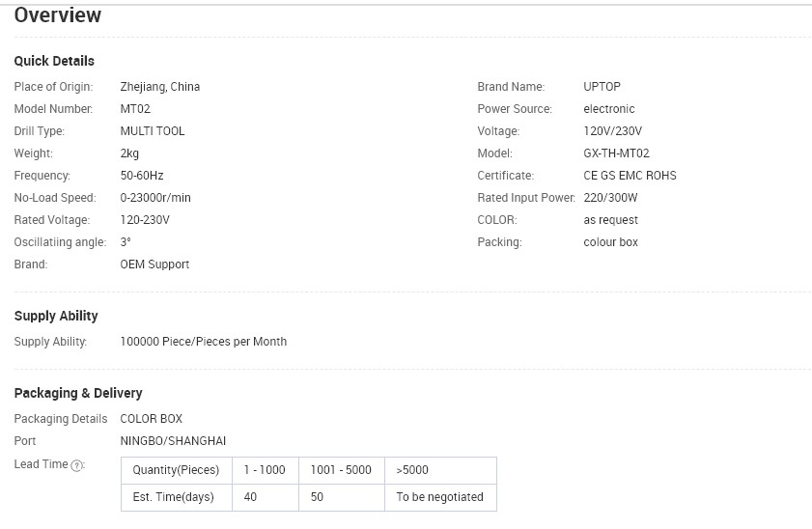This screenshot has width=812, height=529.
Task: Click the OEM Support brand value
Action: [x=154, y=264]
